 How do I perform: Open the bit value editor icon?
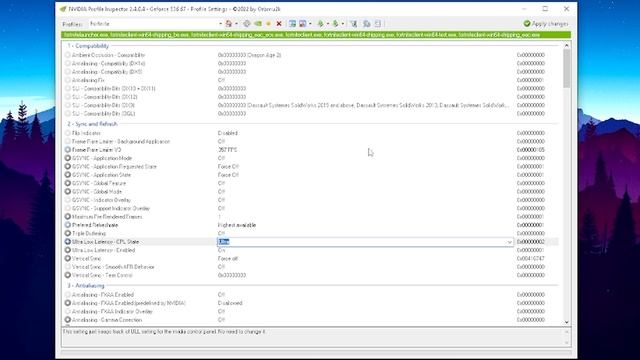tap(367, 24)
